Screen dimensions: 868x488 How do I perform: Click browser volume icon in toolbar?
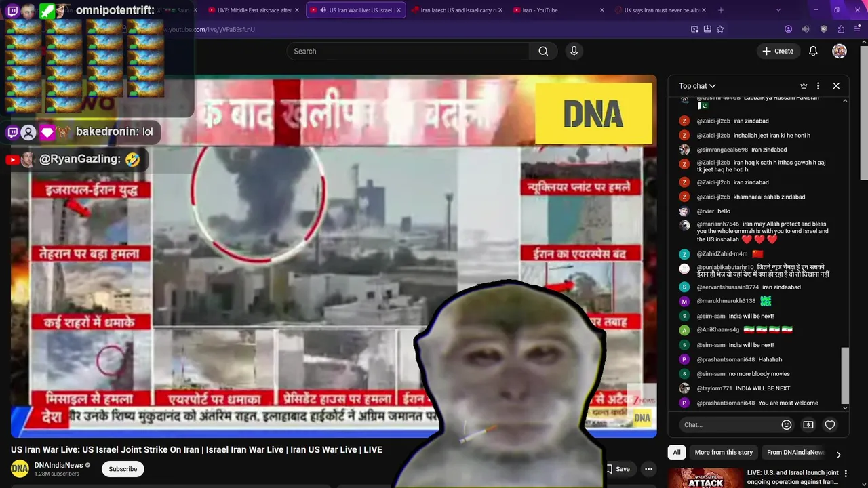(x=806, y=29)
